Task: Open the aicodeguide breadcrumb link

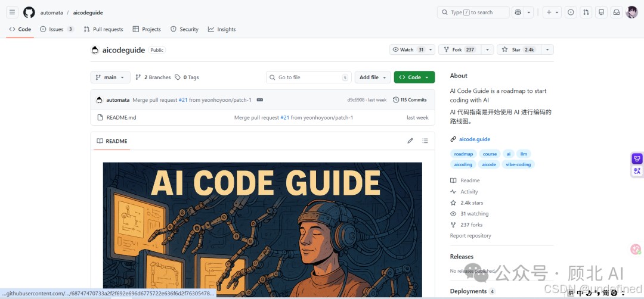Action: point(88,13)
